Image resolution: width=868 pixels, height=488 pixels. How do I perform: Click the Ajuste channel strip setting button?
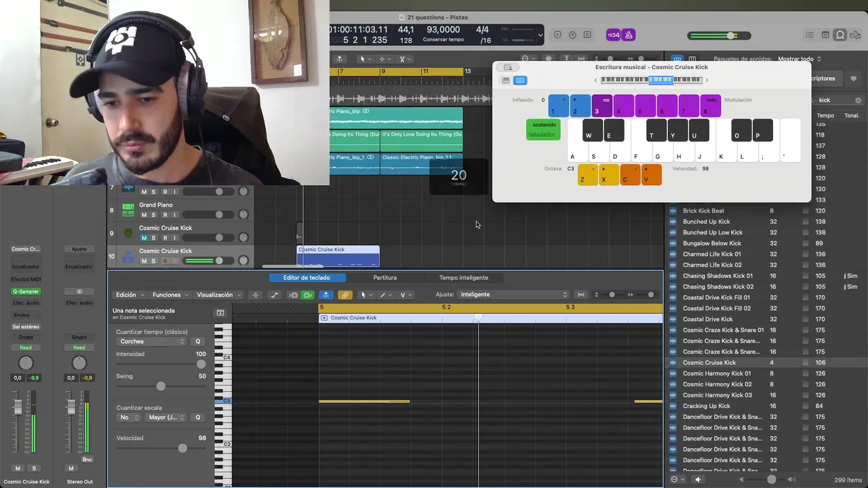(79, 249)
